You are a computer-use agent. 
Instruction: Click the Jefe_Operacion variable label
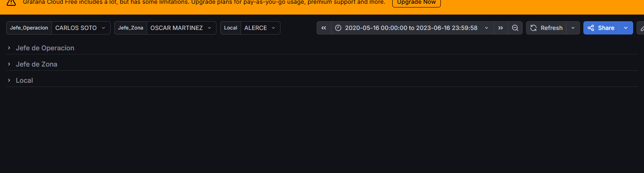tap(29, 28)
